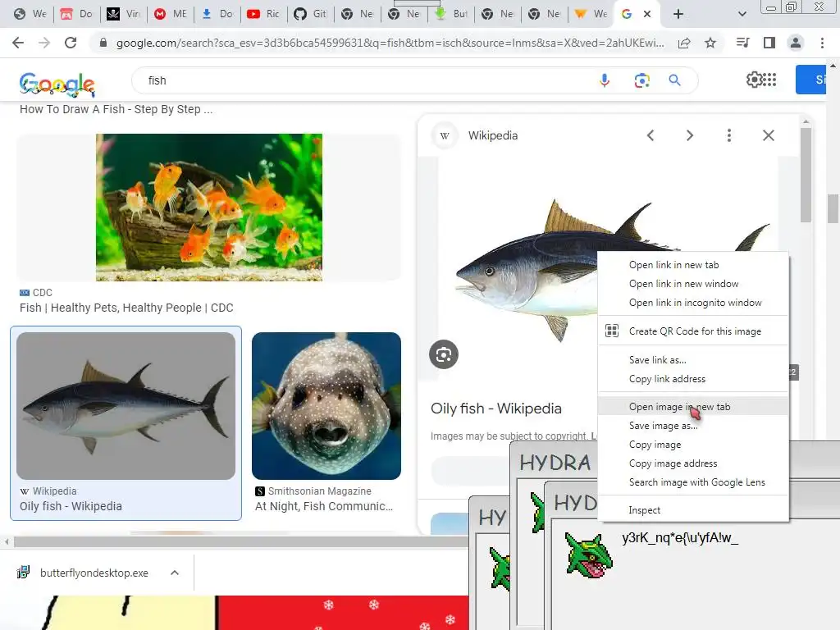Choose Save image as...
Viewport: 840px width, 630px height.
[693, 426]
